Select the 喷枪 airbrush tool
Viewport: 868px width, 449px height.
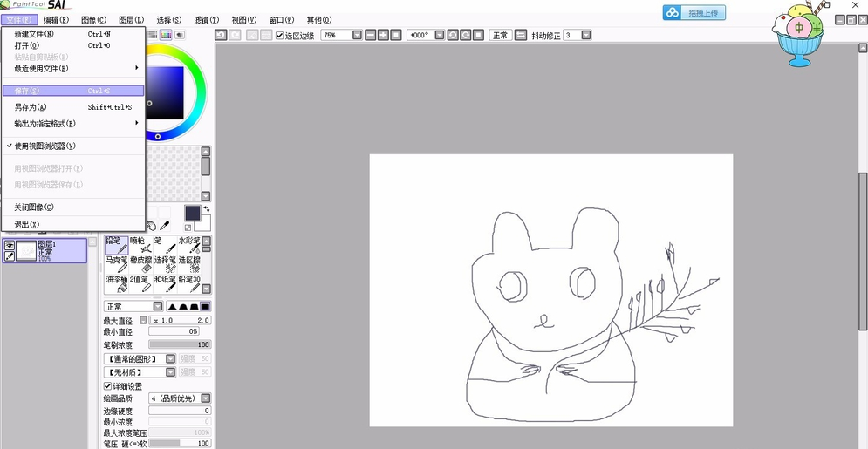[140, 245]
